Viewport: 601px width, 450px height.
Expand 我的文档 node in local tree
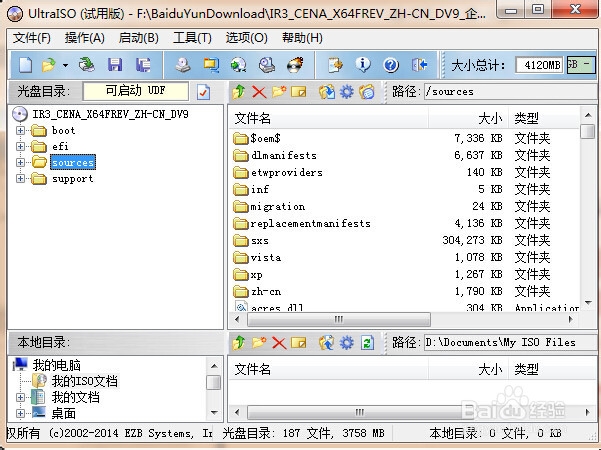click(20, 397)
